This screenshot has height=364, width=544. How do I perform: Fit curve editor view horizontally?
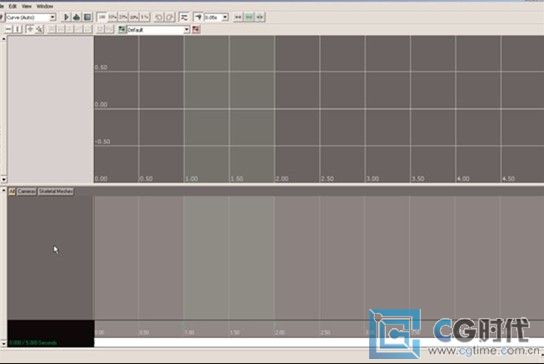tap(8, 29)
